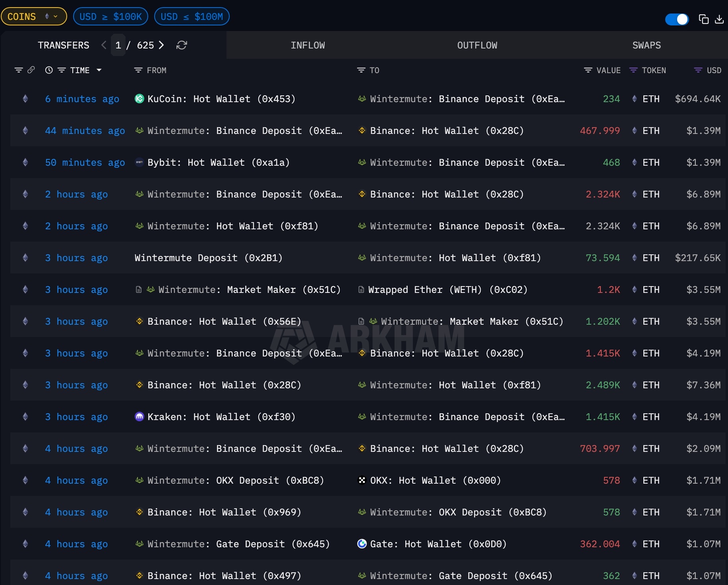Switch to the OUTFLOW tab

pos(477,45)
